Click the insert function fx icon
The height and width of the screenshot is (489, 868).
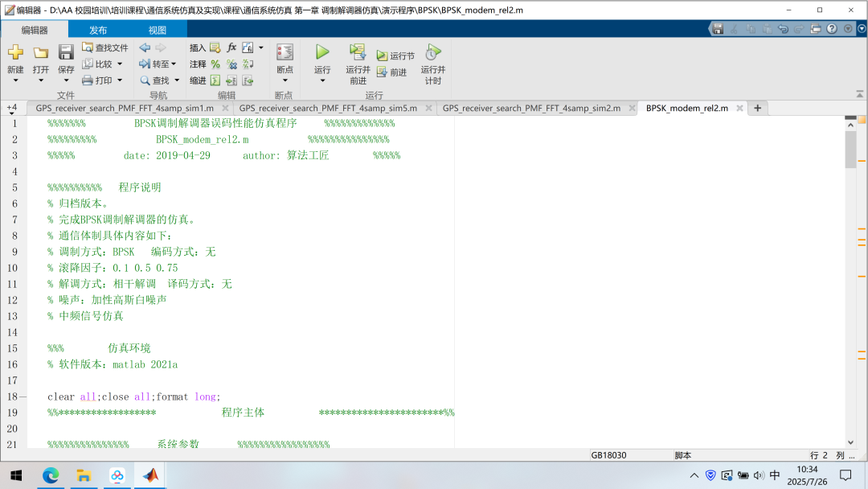pos(231,47)
